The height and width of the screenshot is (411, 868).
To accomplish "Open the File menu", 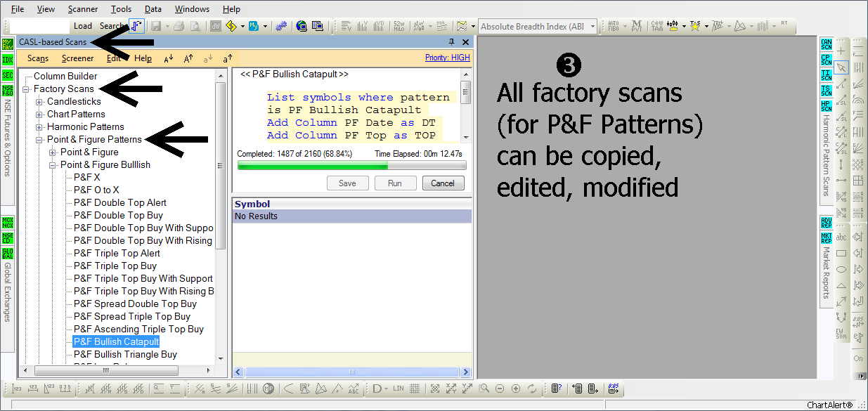I will [x=18, y=9].
